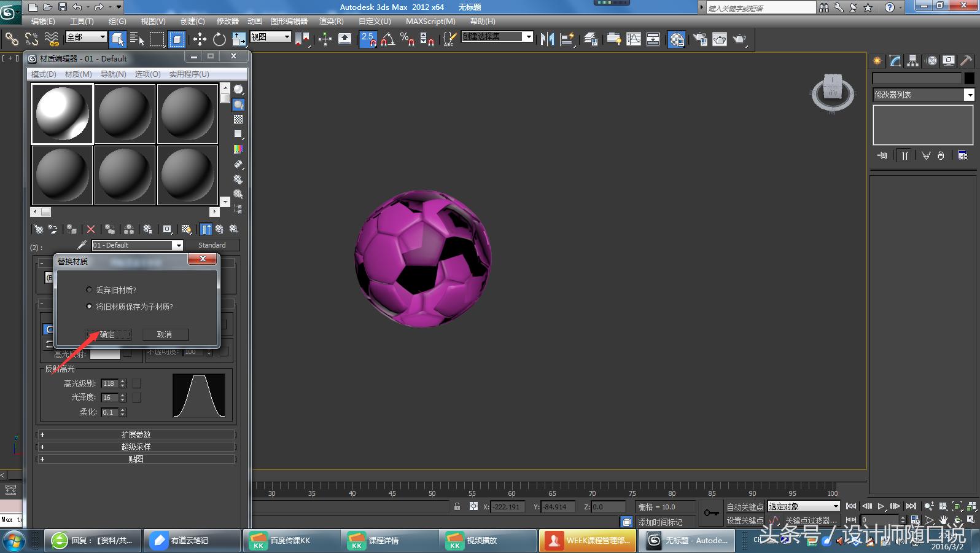Go to the end frame button
This screenshot has height=553, width=980.
(x=911, y=506)
